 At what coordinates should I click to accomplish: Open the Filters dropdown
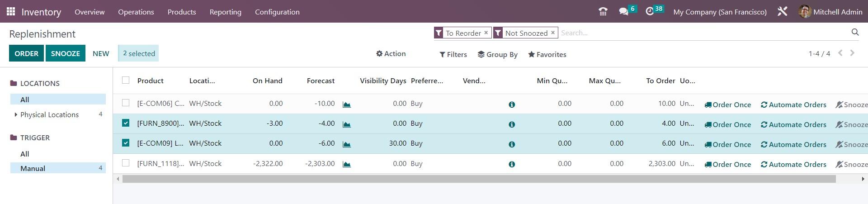click(453, 54)
